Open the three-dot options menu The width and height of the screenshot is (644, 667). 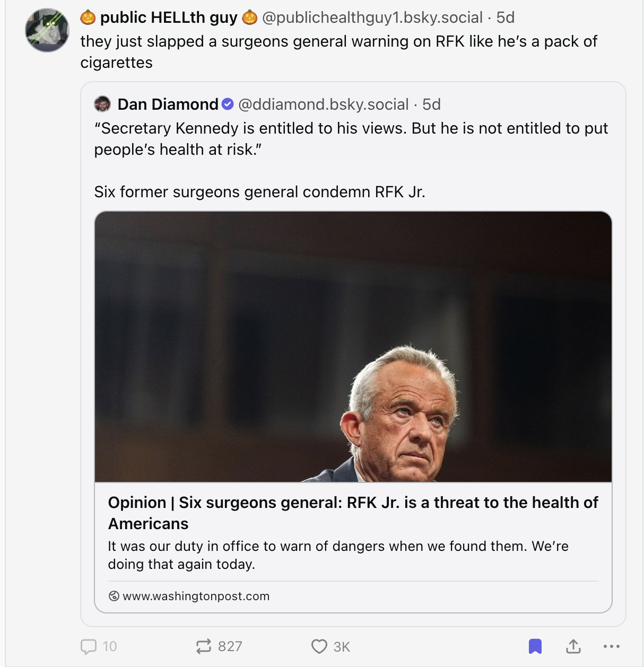click(611, 646)
